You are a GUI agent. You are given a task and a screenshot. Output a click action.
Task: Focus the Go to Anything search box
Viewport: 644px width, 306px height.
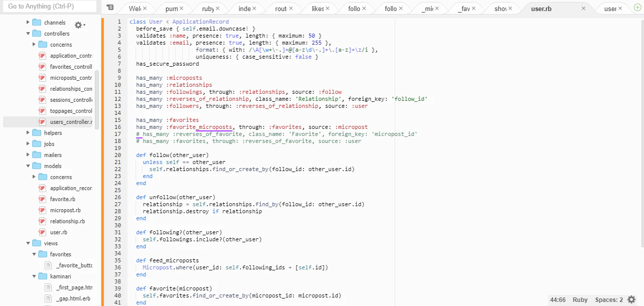click(49, 7)
